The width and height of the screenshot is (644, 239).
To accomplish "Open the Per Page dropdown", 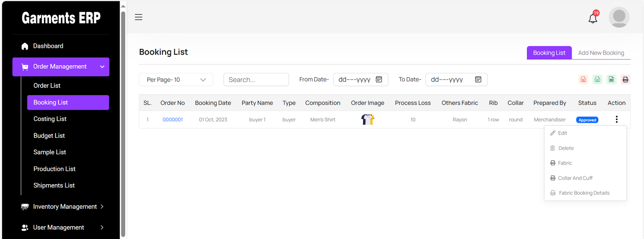I will coord(176,80).
